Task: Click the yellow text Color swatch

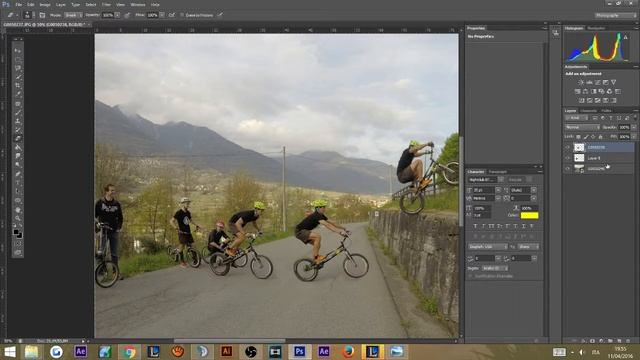Action: 529,216
